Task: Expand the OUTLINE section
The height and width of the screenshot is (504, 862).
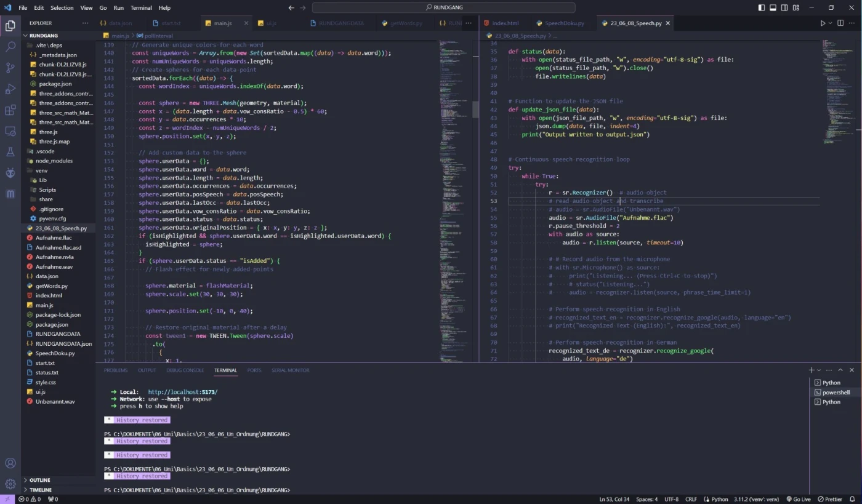Action: (40, 480)
